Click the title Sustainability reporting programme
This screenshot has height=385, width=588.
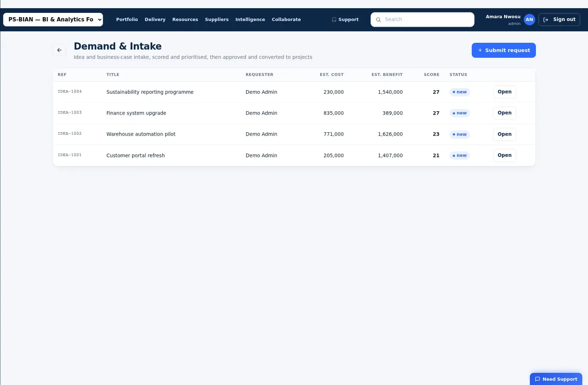coord(150,92)
